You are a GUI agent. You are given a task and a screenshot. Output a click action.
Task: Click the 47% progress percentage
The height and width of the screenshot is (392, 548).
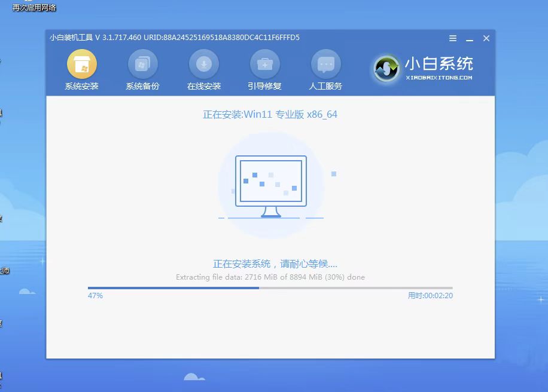pyautogui.click(x=95, y=296)
